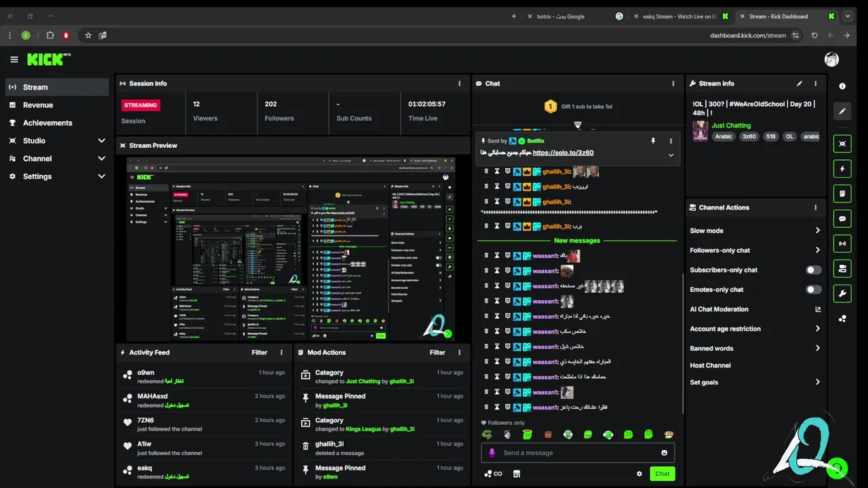Delete ghallih_3i's message 'بررب'

click(486, 226)
